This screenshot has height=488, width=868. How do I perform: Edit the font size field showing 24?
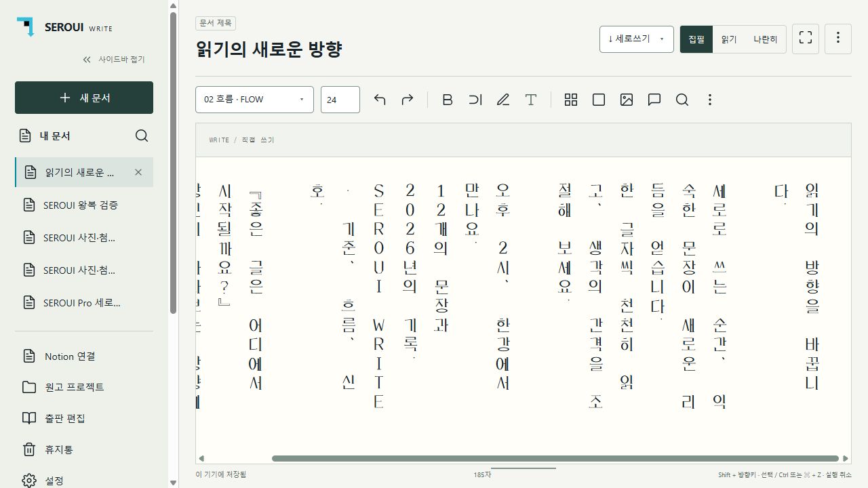coord(340,100)
